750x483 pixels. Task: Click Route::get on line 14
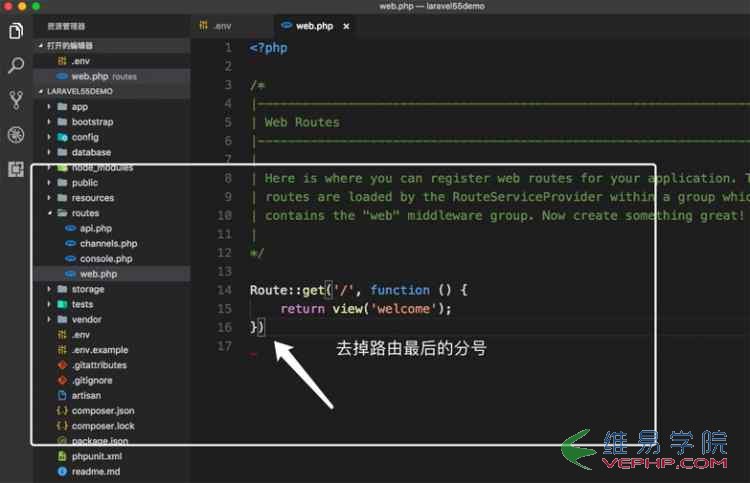pyautogui.click(x=287, y=290)
